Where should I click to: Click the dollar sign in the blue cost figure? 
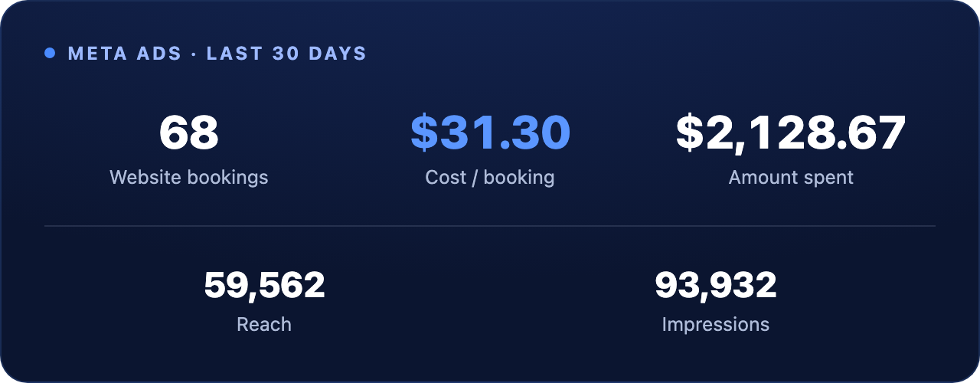tap(424, 133)
